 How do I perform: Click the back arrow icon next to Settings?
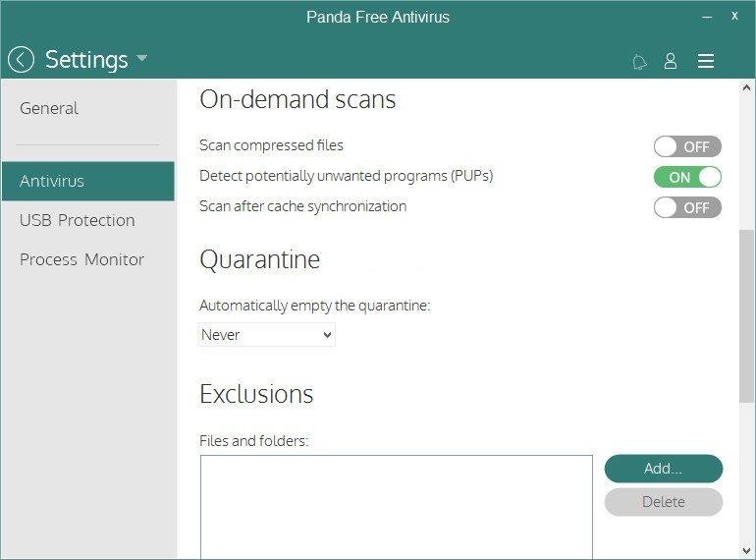[21, 60]
